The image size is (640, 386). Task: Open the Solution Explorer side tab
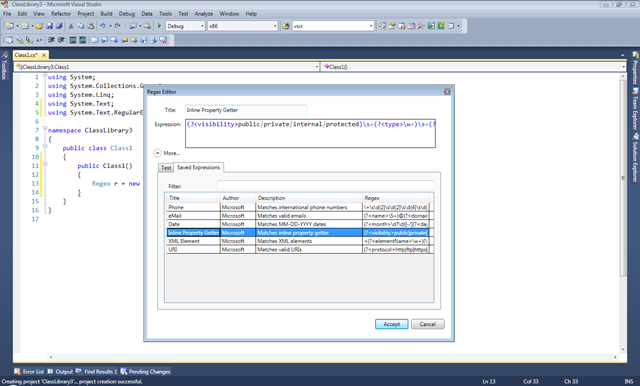click(635, 158)
